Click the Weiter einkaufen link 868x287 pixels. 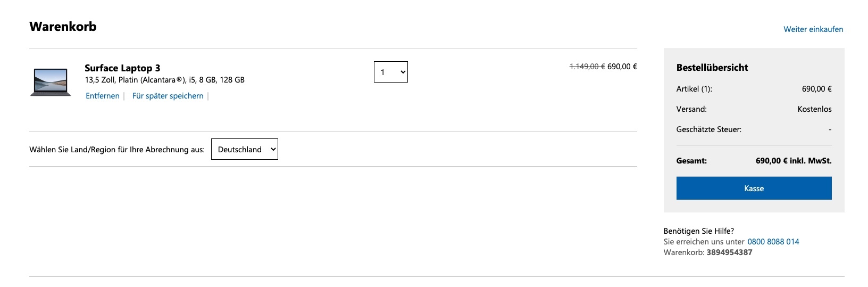[x=813, y=29]
